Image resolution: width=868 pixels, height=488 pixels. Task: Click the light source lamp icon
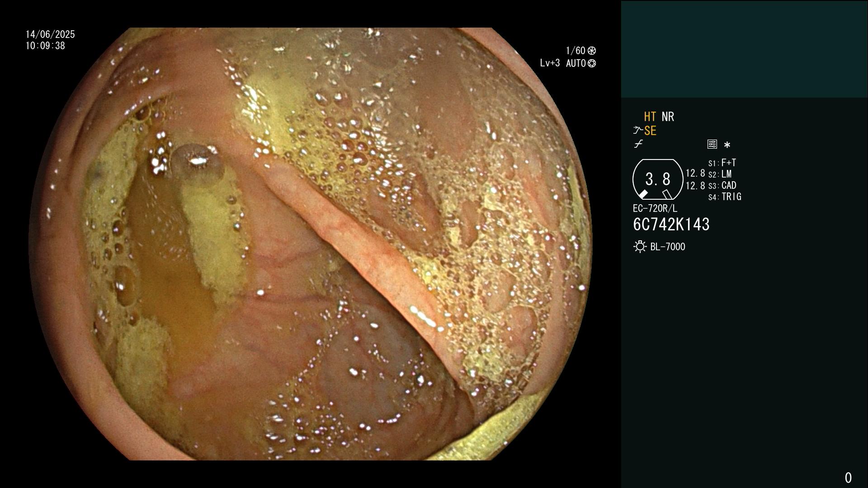[640, 247]
